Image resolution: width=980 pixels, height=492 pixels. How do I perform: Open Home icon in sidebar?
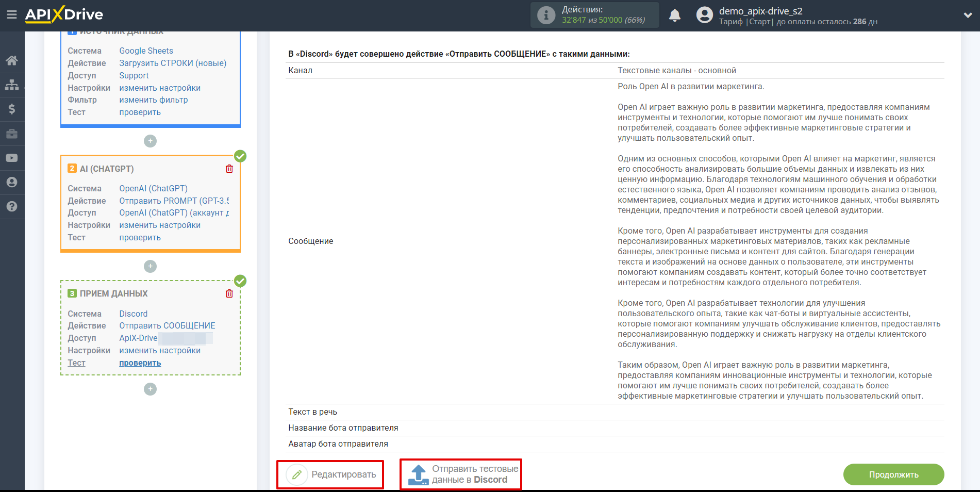(x=12, y=60)
